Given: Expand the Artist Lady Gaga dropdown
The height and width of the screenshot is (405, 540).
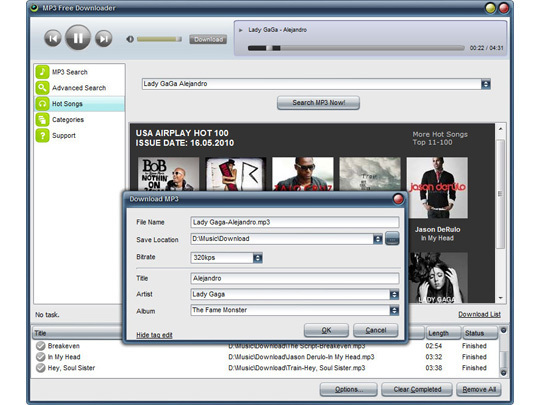Looking at the screenshot, I should pos(394,294).
